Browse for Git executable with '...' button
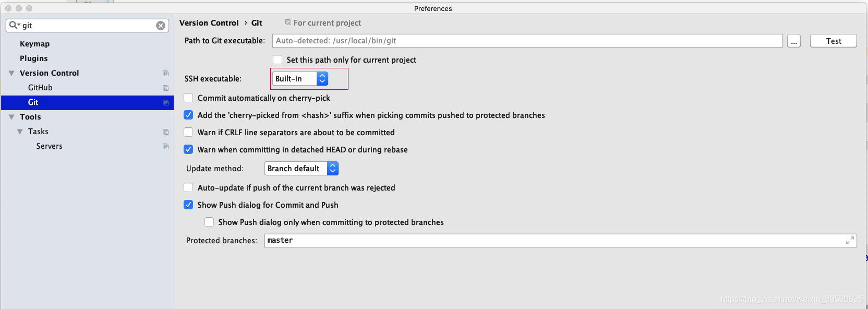Viewport: 868px width, 309px height. tap(793, 41)
